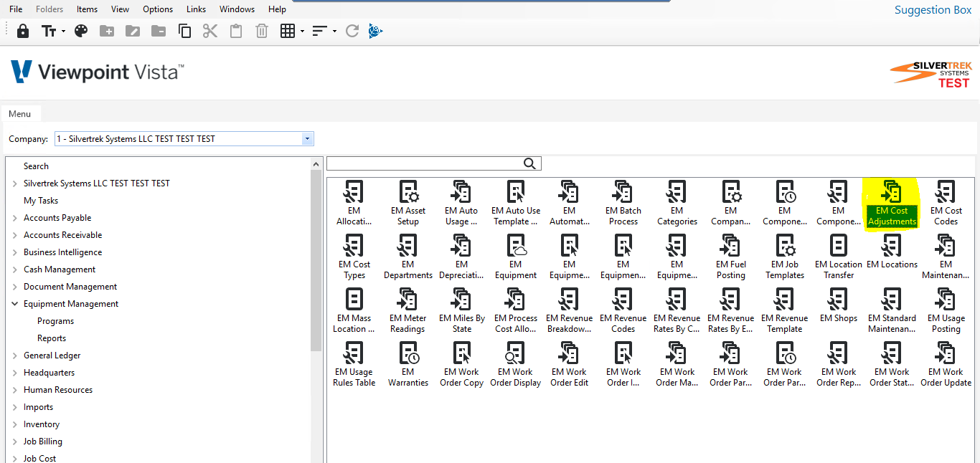The height and width of the screenshot is (463, 980).
Task: Open the sort options dropdown arrow
Action: coord(334,31)
